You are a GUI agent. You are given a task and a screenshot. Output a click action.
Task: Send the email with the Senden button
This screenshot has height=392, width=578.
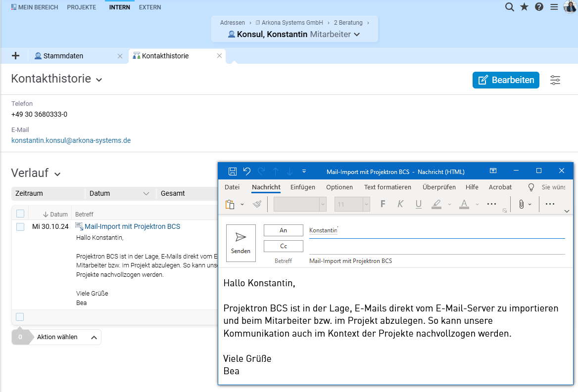click(241, 243)
